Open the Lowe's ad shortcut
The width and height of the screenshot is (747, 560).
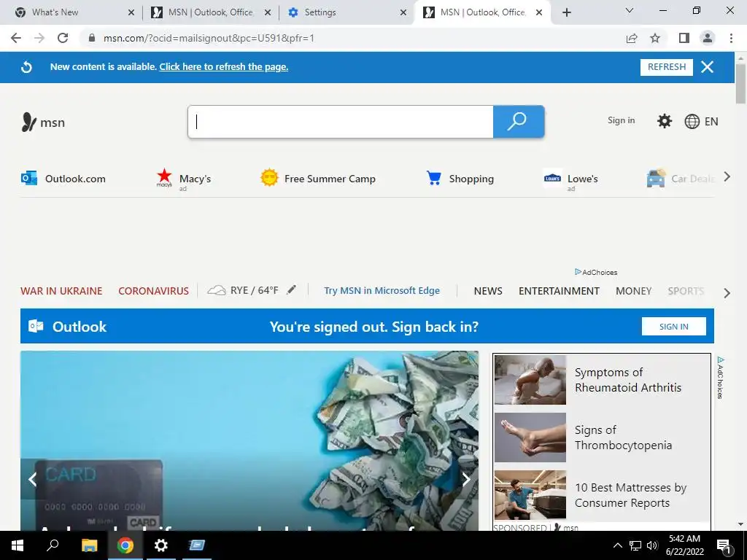tap(570, 180)
